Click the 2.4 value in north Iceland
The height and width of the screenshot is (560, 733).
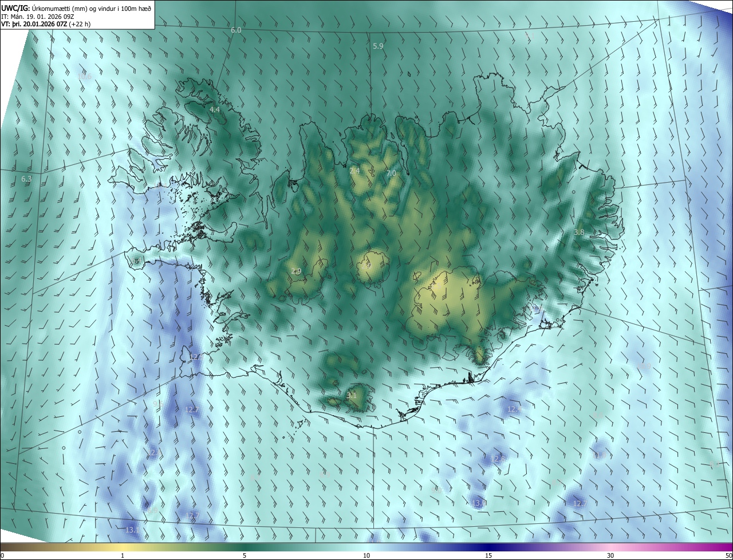pyautogui.click(x=355, y=171)
